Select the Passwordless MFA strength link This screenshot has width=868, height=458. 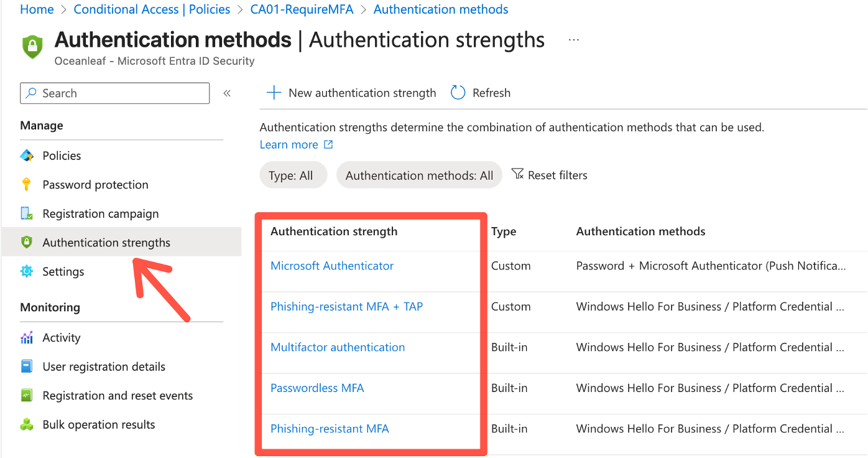317,388
